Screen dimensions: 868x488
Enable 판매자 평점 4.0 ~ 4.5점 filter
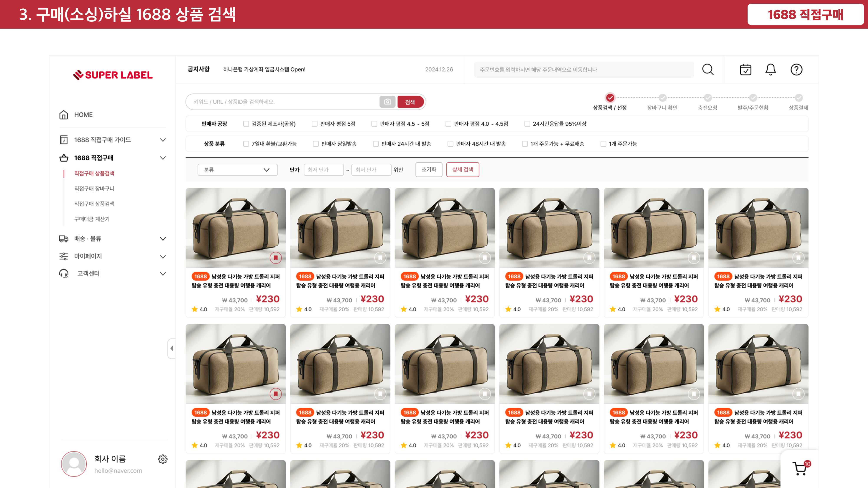(448, 124)
